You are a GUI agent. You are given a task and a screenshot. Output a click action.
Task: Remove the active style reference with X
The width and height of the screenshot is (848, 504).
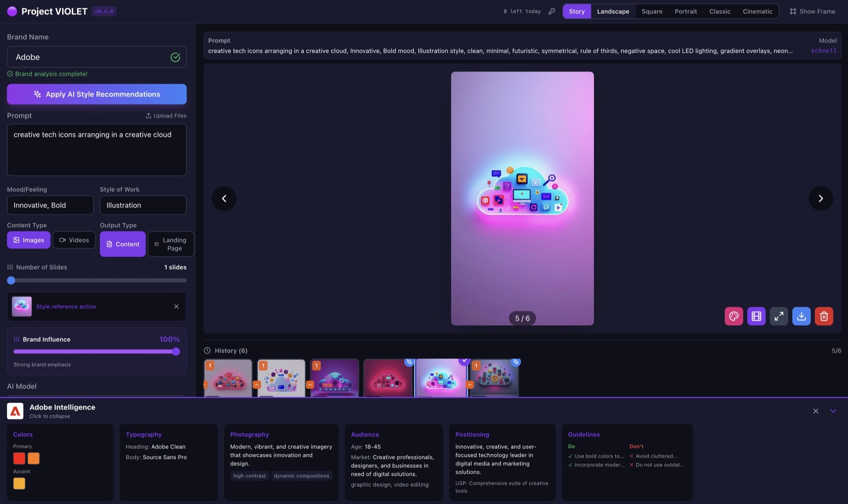[176, 306]
